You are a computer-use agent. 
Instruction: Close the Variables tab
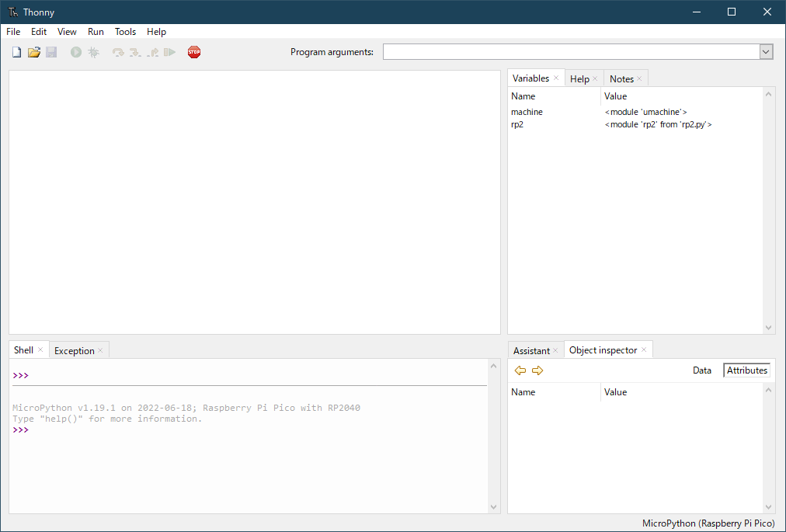[x=556, y=78]
